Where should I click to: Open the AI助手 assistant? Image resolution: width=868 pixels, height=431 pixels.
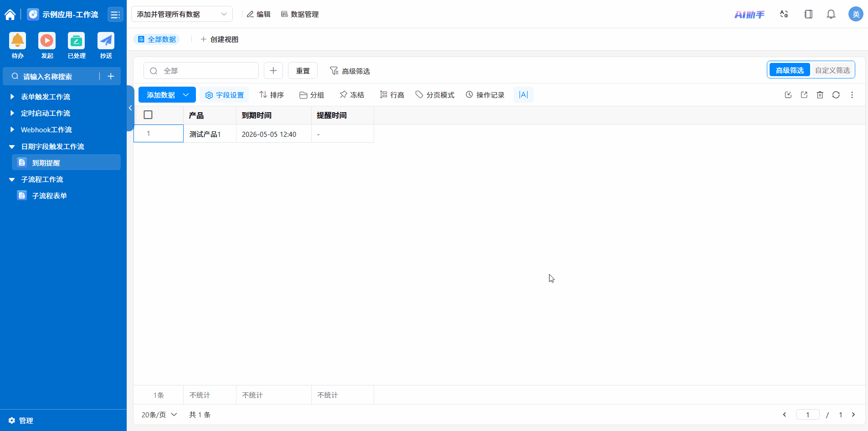[x=750, y=15]
